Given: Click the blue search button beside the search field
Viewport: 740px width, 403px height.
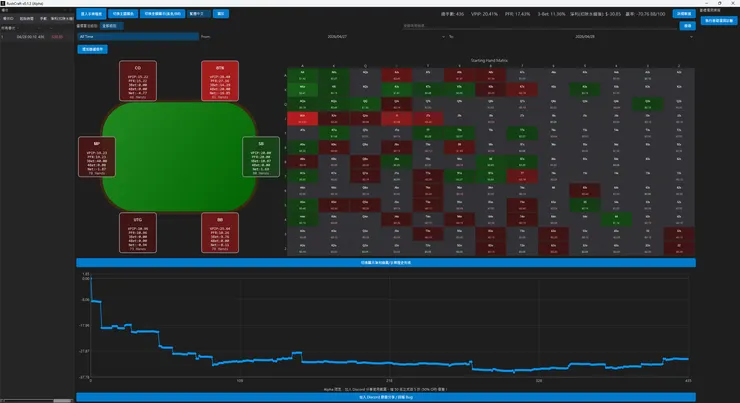Looking at the screenshot, I should [688, 26].
